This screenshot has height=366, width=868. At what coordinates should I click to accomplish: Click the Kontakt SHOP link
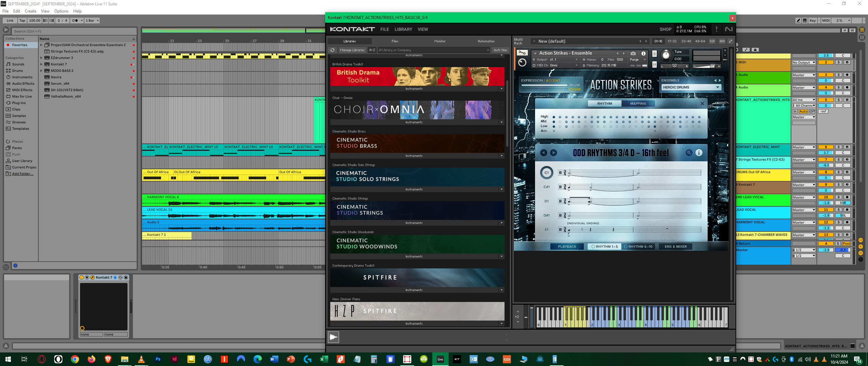[665, 29]
